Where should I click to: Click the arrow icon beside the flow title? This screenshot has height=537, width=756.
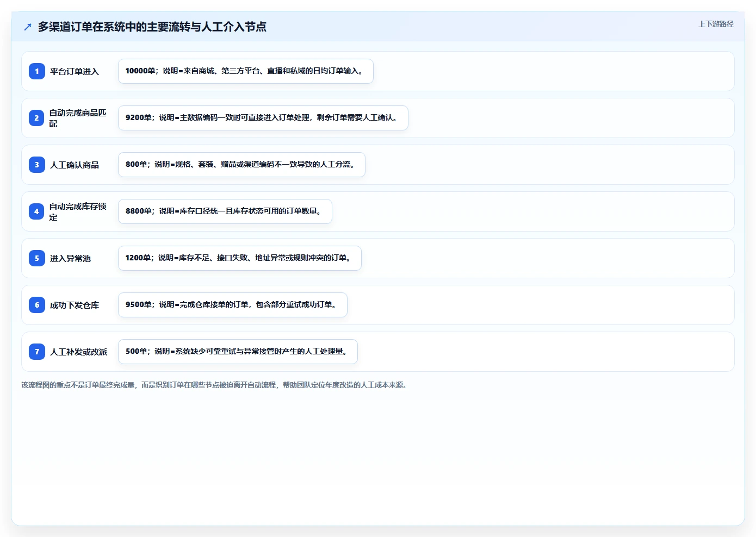28,27
